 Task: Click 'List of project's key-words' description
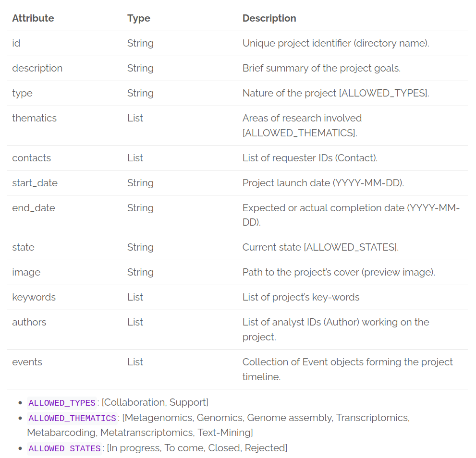coord(301,297)
